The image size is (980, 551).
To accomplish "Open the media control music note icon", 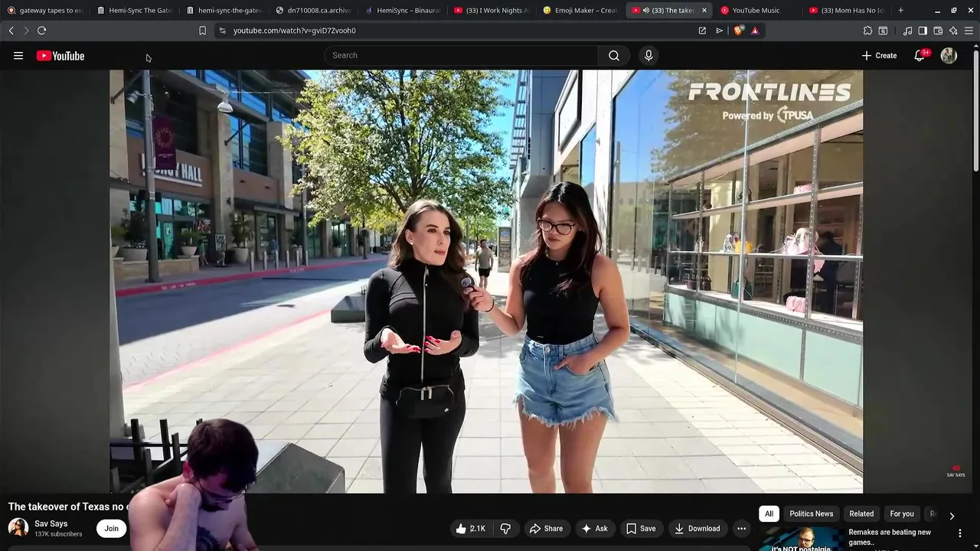I will pos(908,31).
